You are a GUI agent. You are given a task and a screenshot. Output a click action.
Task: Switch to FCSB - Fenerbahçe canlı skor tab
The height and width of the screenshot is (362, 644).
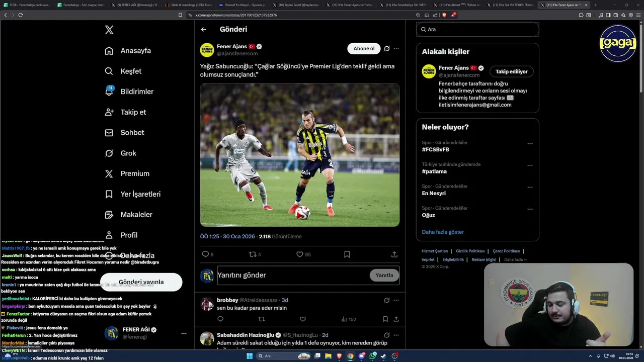(28, 5)
